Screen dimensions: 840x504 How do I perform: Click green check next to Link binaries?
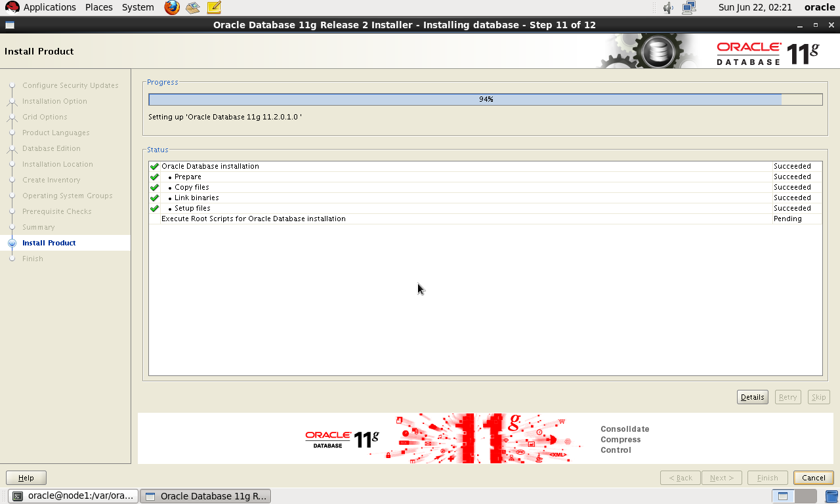[154, 198]
